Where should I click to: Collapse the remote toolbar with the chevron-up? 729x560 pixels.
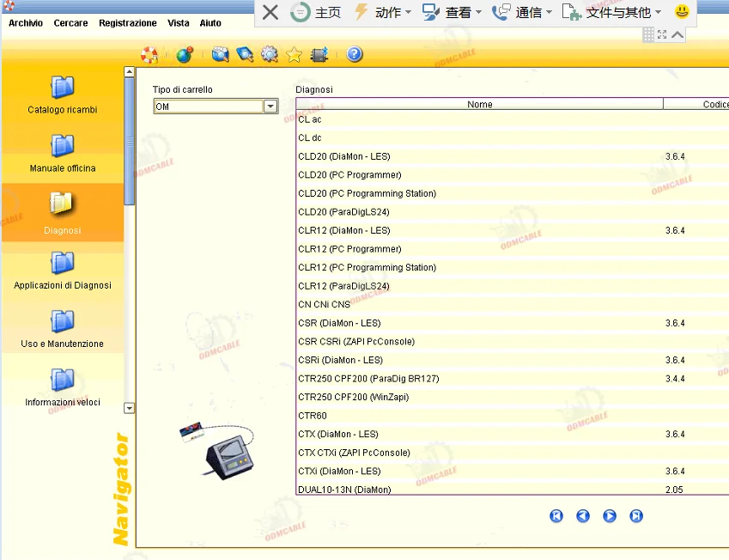pyautogui.click(x=678, y=34)
